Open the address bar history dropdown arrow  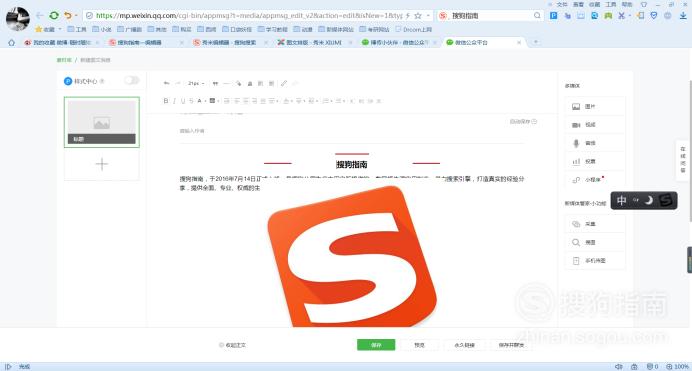(428, 15)
